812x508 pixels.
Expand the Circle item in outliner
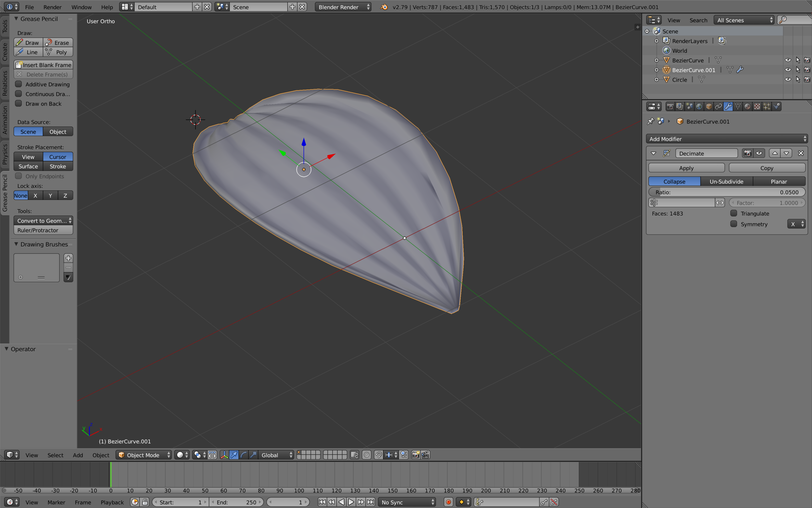pos(656,80)
